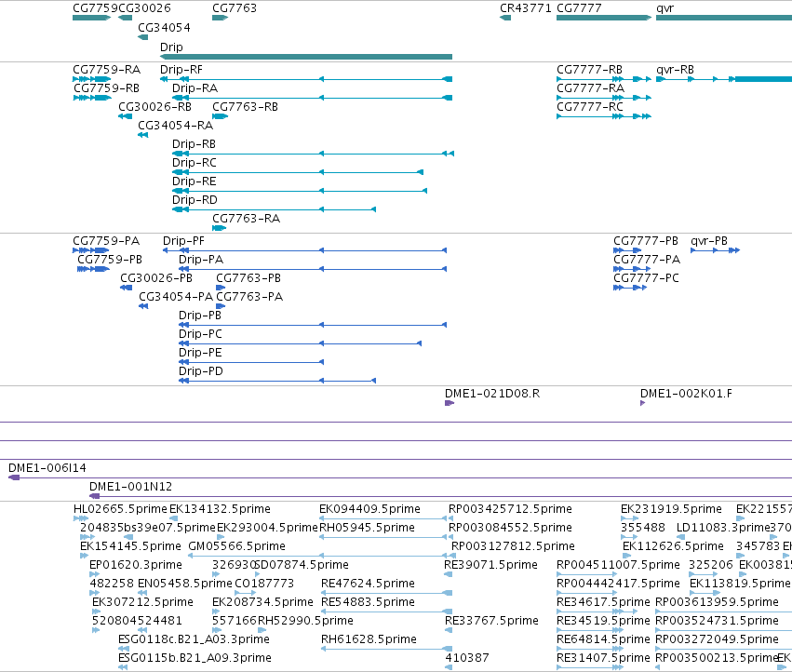Select protein CG34054-PA

(x=176, y=297)
